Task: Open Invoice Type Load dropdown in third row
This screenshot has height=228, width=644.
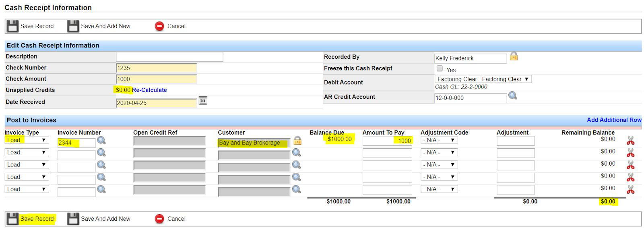Action: tap(27, 164)
